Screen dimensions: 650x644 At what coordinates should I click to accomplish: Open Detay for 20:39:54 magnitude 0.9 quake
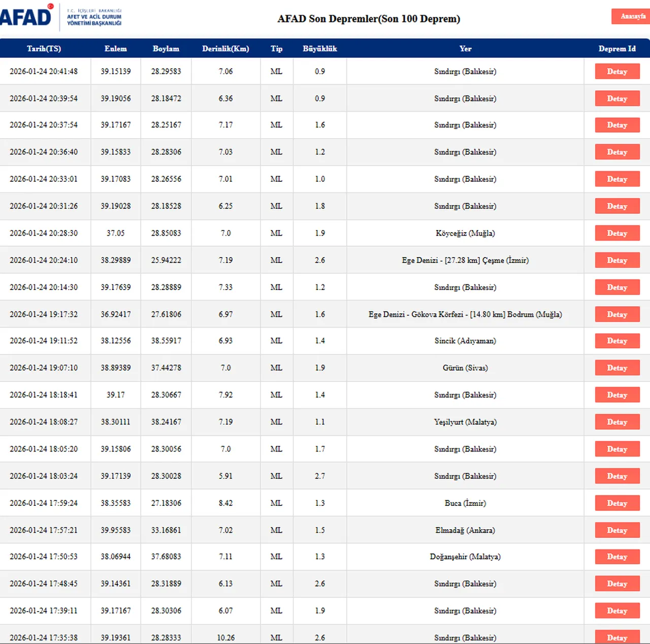click(617, 99)
